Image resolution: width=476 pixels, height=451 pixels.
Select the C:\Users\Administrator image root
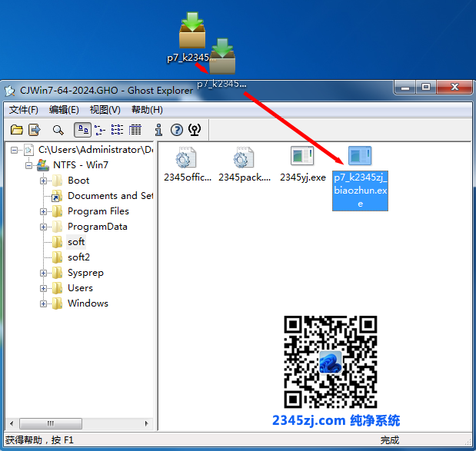(95, 150)
